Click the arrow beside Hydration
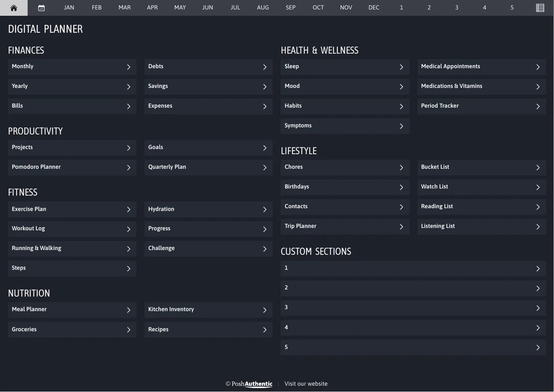The image size is (554, 392). 265,209
